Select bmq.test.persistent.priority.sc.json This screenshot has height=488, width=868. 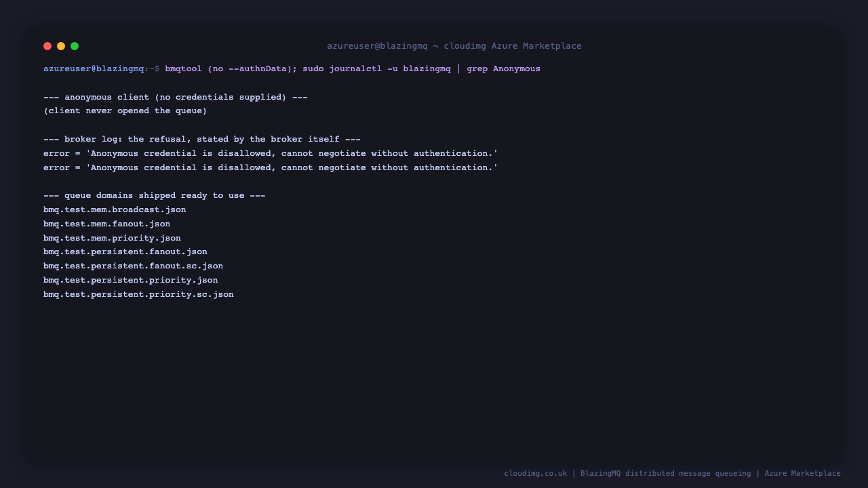point(138,295)
